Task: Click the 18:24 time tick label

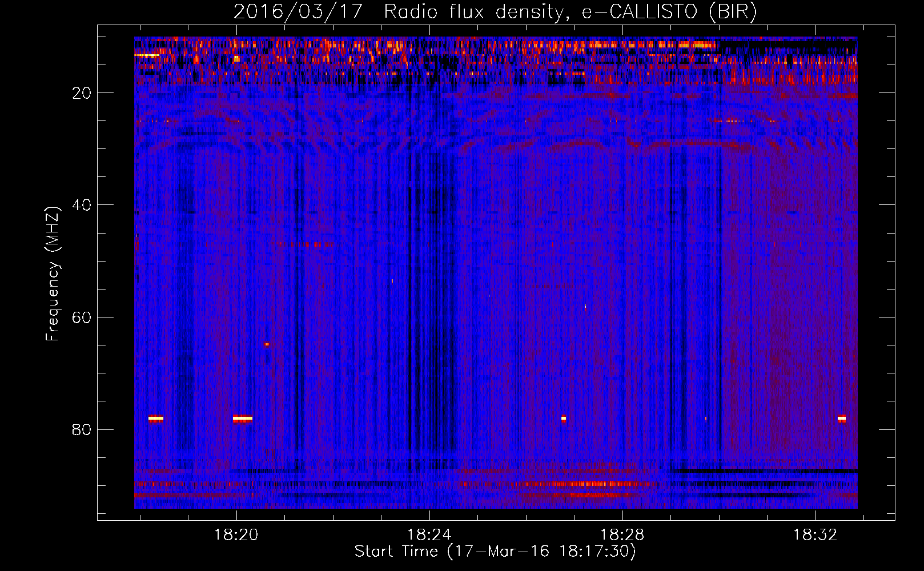Action: [429, 534]
